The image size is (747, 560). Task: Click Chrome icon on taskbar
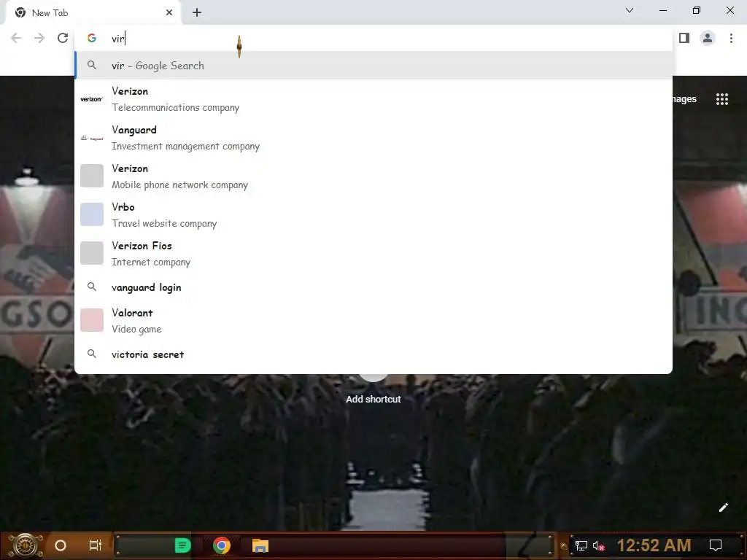[221, 545]
